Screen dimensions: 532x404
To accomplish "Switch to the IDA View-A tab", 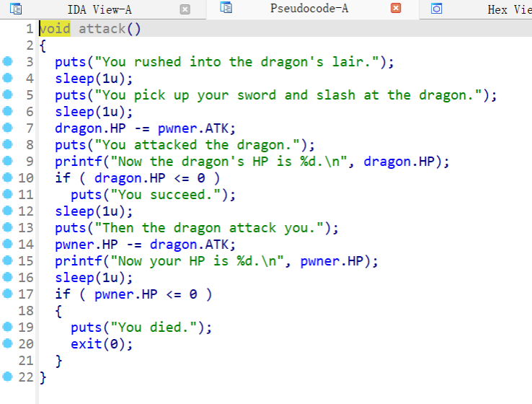I will (99, 9).
